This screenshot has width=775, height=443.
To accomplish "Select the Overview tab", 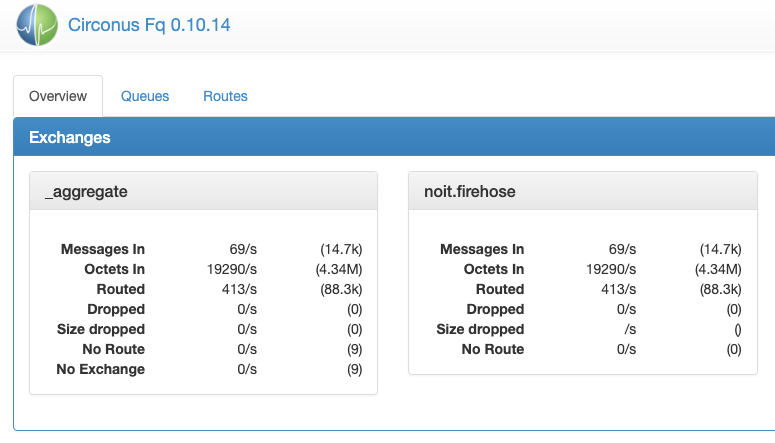I will pos(58,96).
